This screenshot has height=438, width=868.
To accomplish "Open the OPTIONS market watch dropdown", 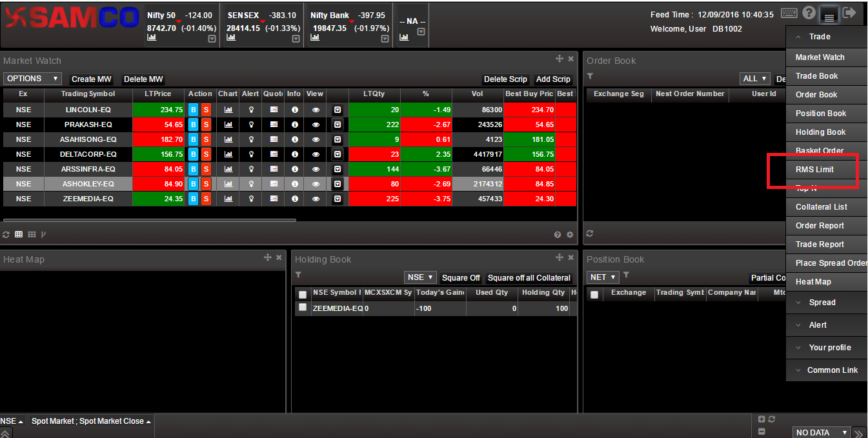I will click(x=32, y=79).
